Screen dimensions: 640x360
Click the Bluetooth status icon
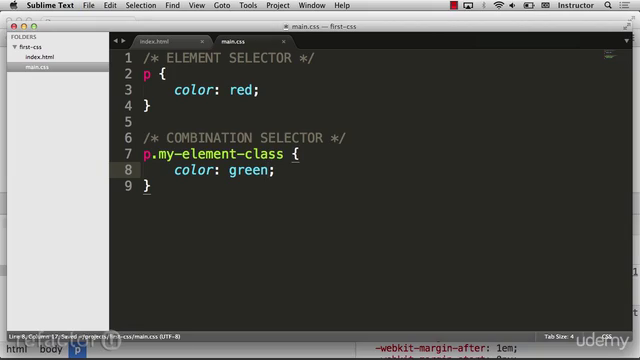point(484,5)
